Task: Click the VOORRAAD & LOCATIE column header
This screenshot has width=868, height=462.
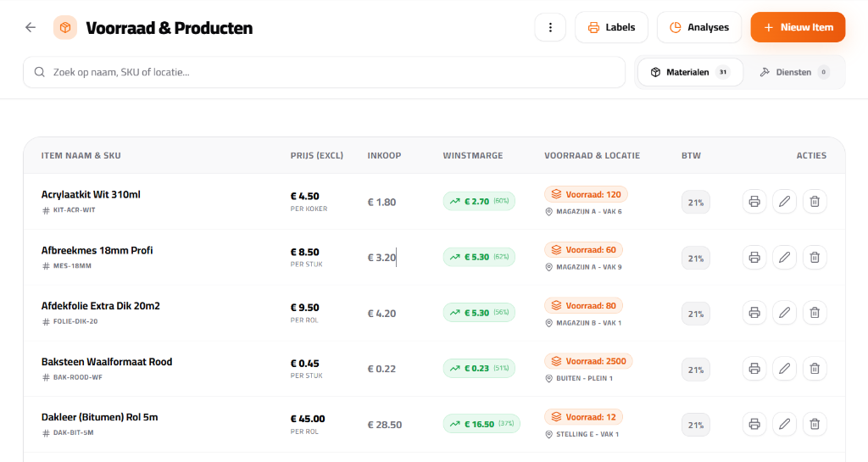Action: pos(592,155)
